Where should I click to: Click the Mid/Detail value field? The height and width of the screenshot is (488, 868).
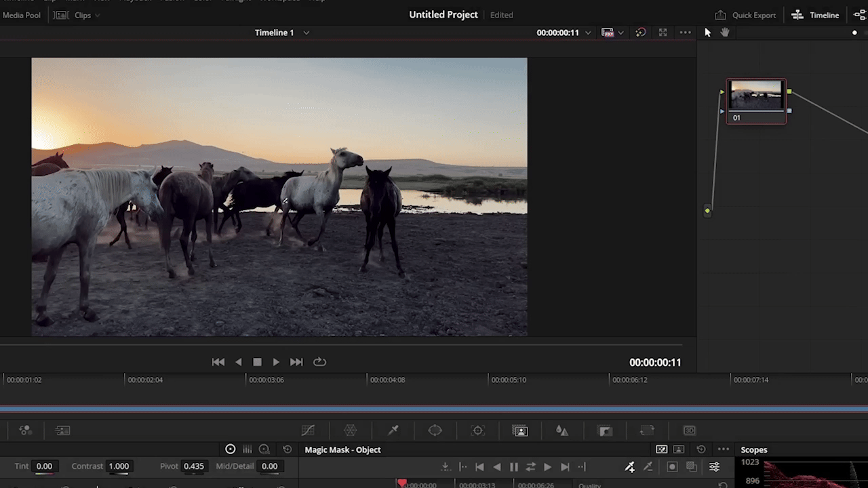[269, 466]
